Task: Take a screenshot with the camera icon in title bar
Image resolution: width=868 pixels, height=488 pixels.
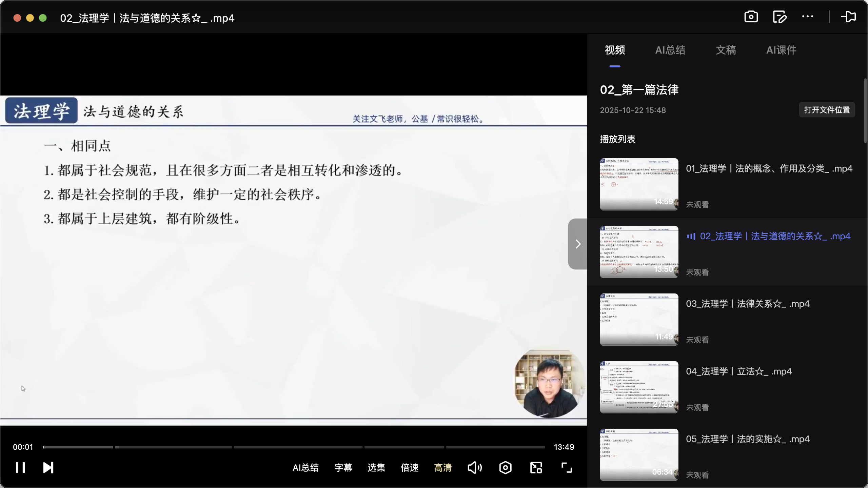Action: point(751,17)
